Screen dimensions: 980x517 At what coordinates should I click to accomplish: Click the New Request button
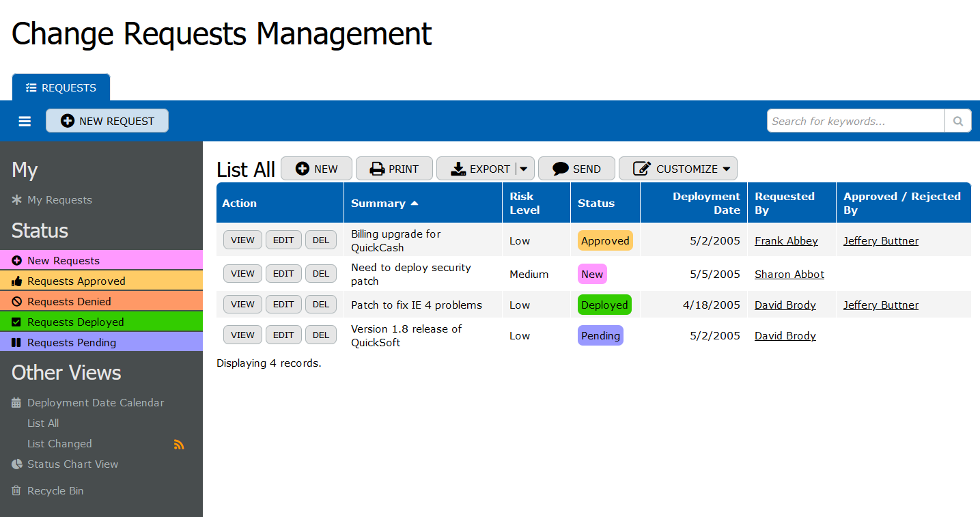(107, 121)
